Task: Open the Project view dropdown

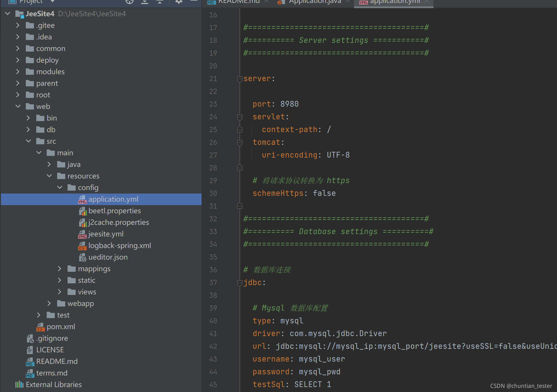Action: coord(52,2)
